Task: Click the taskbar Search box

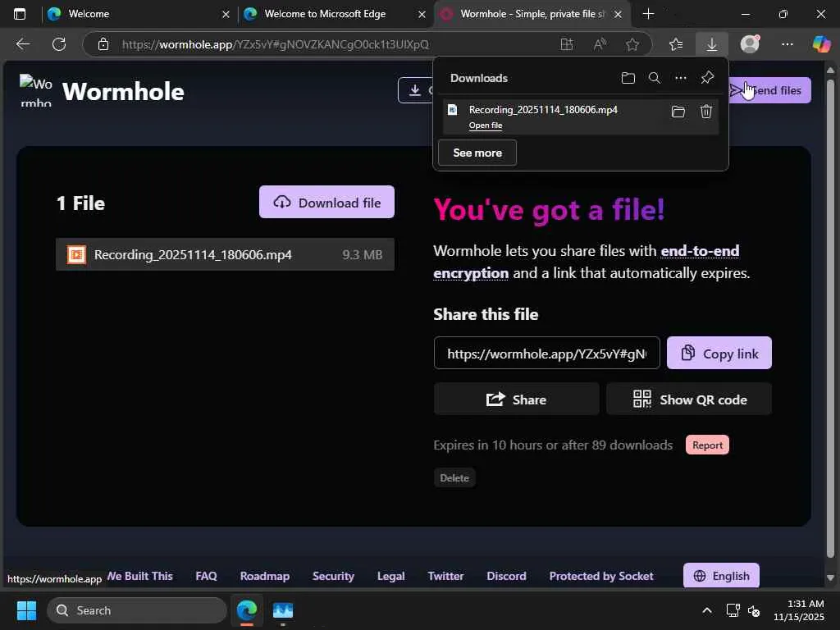Action: 137,610
